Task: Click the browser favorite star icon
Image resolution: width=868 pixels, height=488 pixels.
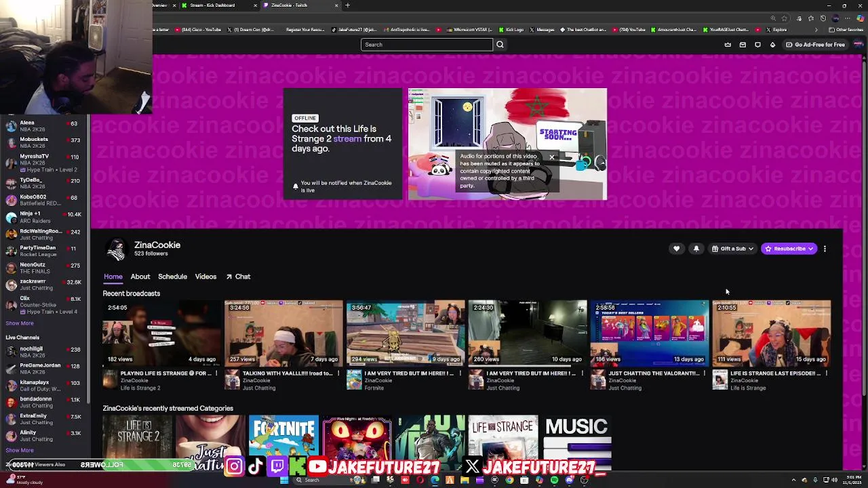Action: click(x=785, y=18)
